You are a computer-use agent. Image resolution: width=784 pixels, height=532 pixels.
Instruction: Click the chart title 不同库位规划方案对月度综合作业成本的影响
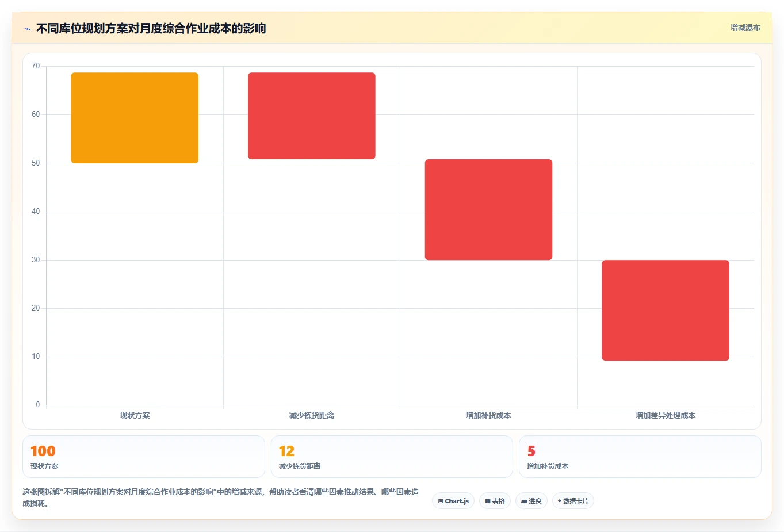tap(151, 28)
